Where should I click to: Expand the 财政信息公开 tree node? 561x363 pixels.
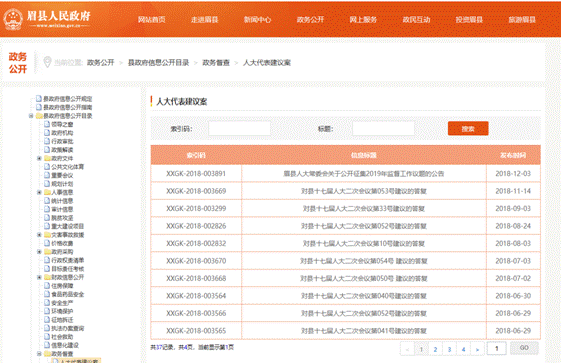click(39, 277)
